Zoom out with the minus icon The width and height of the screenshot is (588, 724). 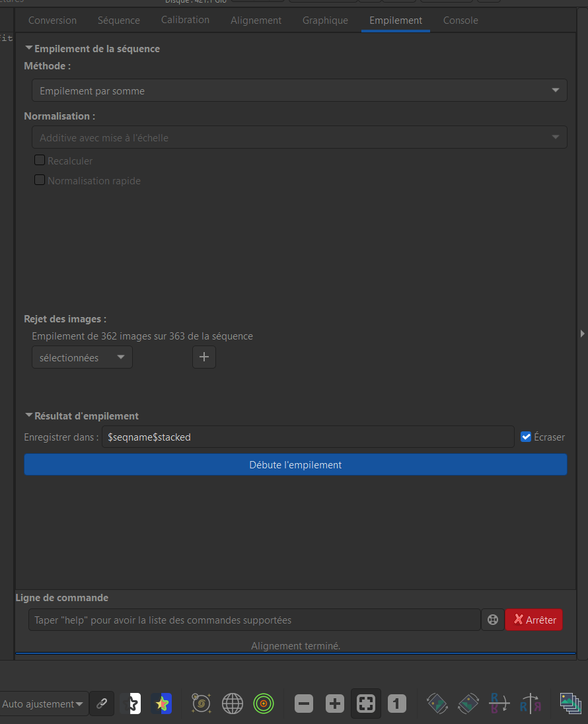(x=304, y=704)
